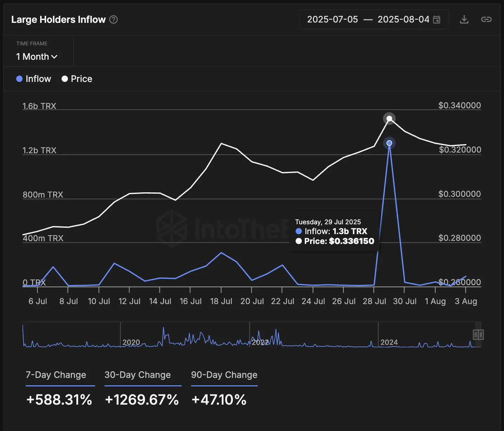504x431 pixels.
Task: Select the blue Inflow legend dot
Action: 19,79
